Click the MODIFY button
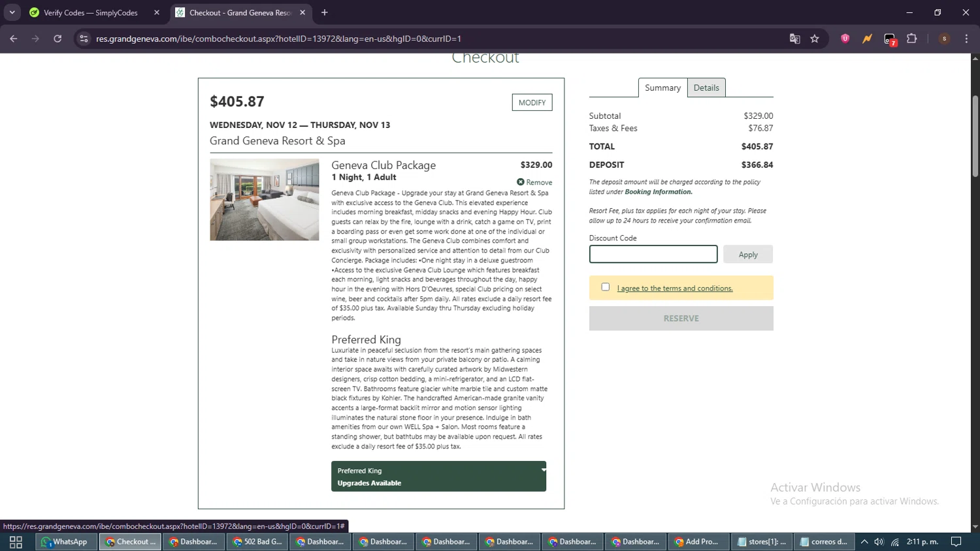 (532, 102)
